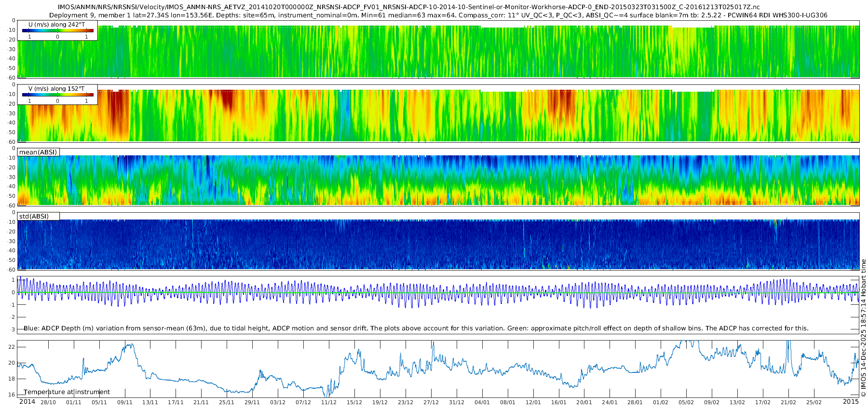Viewport: 868px width, 410px height.
Task: Click the 17/11 date tick
Action: coord(176,402)
